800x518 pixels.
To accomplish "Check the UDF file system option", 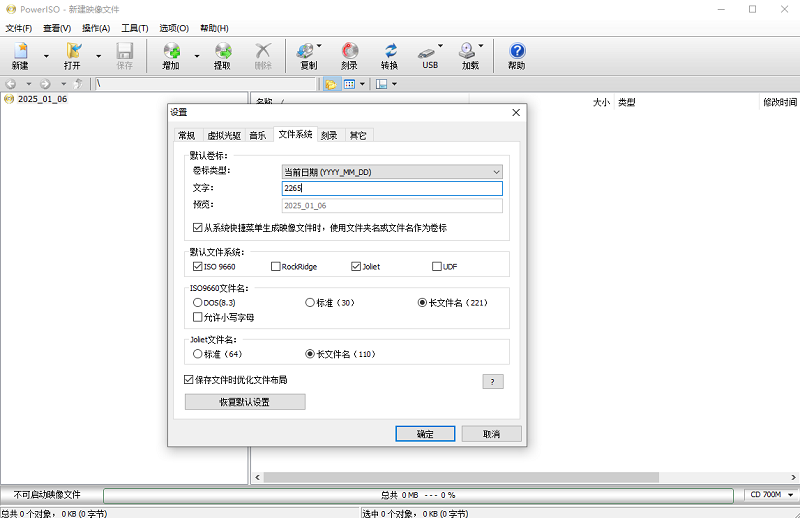I will tap(437, 267).
